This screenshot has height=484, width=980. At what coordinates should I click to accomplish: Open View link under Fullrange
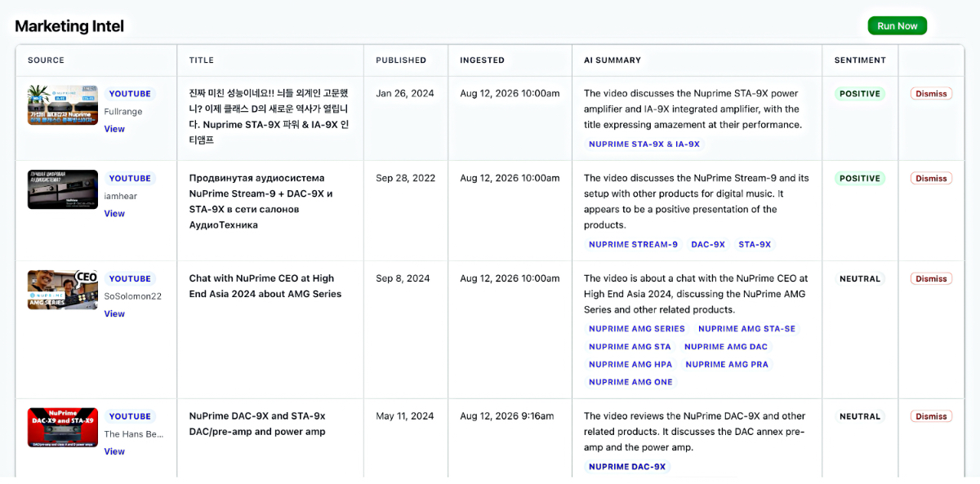pos(114,129)
